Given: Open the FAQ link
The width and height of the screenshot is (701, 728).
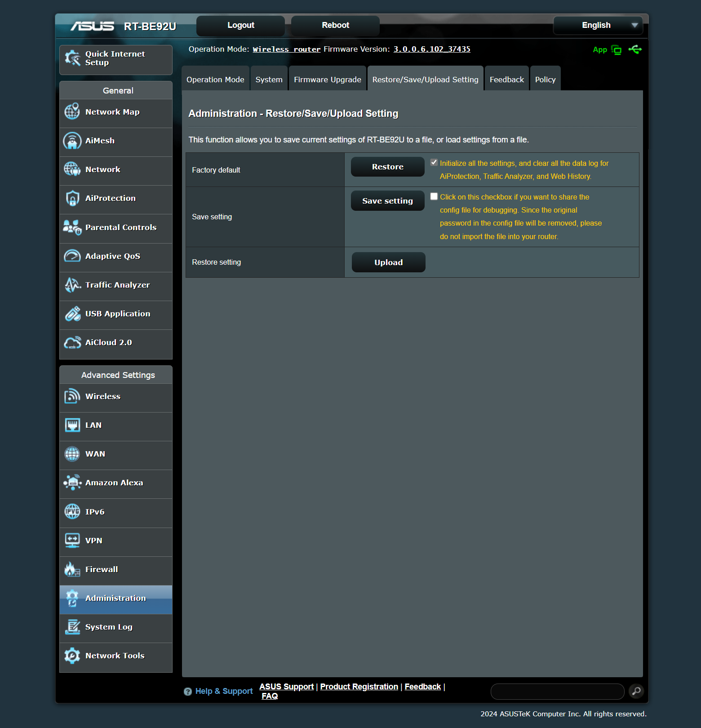Looking at the screenshot, I should 270,696.
